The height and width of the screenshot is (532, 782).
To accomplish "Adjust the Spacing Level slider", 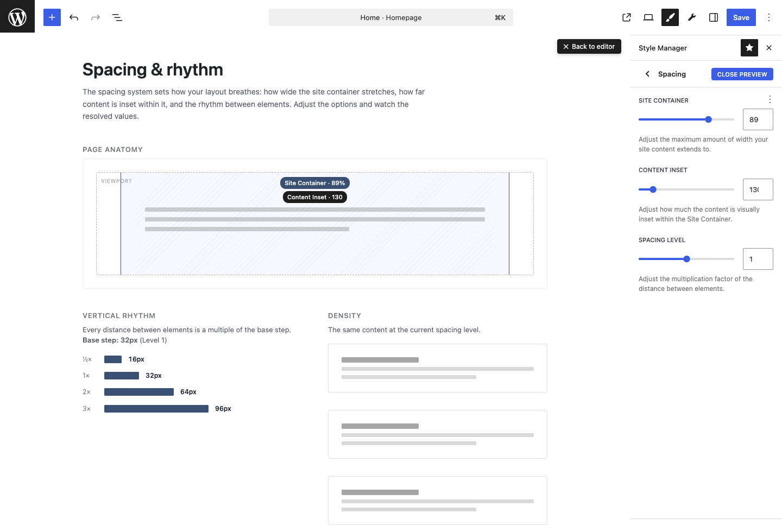I will 686,259.
